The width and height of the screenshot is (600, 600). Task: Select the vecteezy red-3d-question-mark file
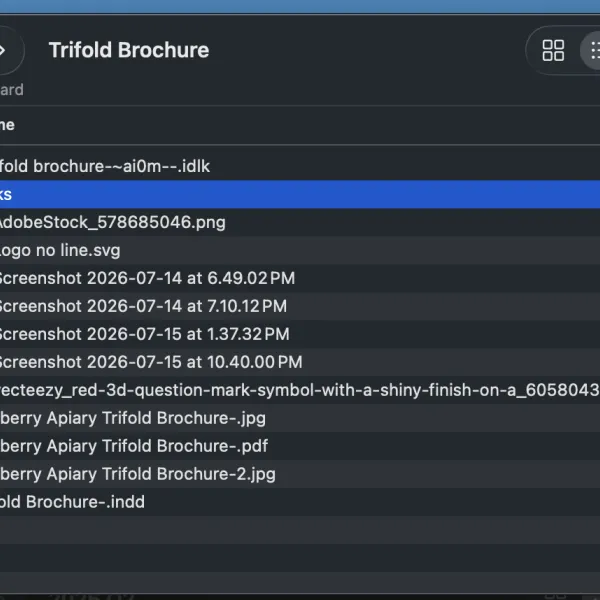coord(300,390)
